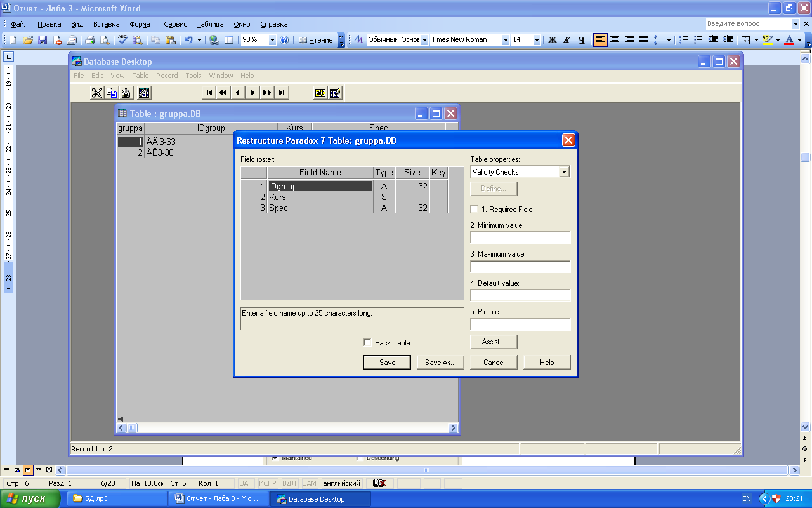This screenshot has height=508, width=812.
Task: Go to previous record arrow
Action: [238, 93]
